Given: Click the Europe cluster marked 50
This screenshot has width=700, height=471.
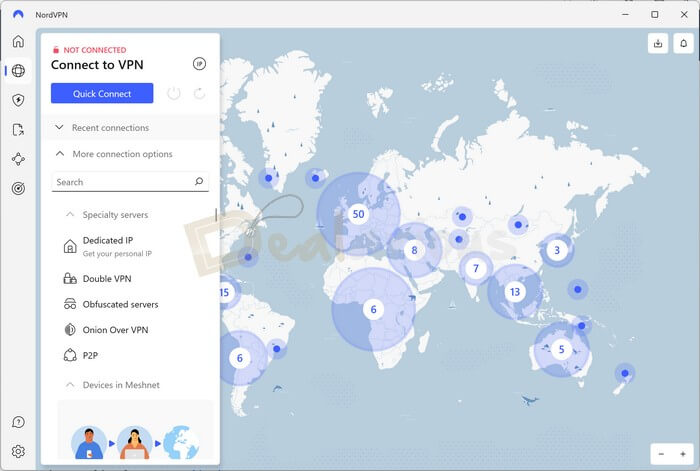Looking at the screenshot, I should click(358, 214).
